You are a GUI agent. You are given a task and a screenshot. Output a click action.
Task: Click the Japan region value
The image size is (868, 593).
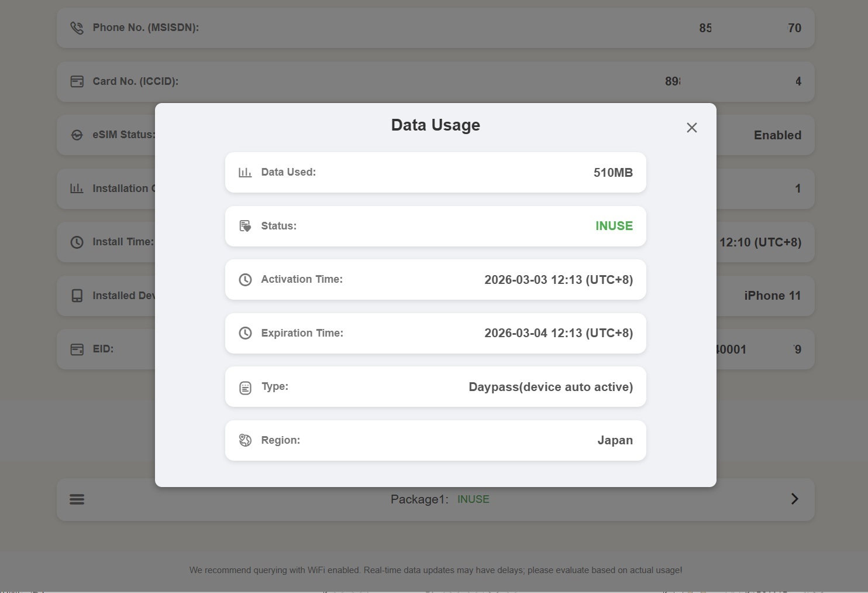pyautogui.click(x=615, y=440)
